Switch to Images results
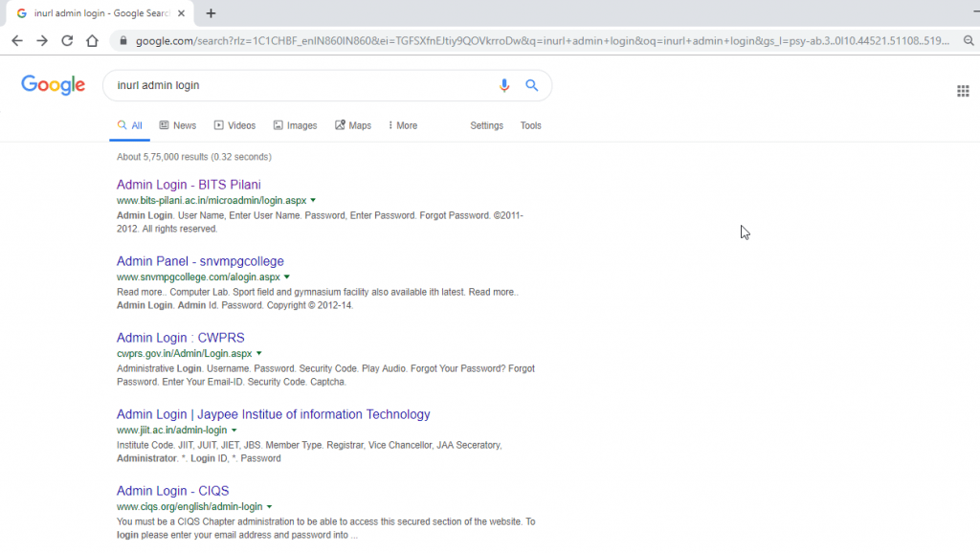 coord(295,125)
